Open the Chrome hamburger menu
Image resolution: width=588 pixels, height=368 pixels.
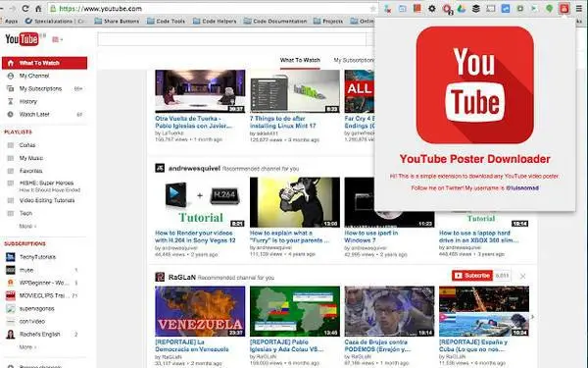(x=579, y=8)
